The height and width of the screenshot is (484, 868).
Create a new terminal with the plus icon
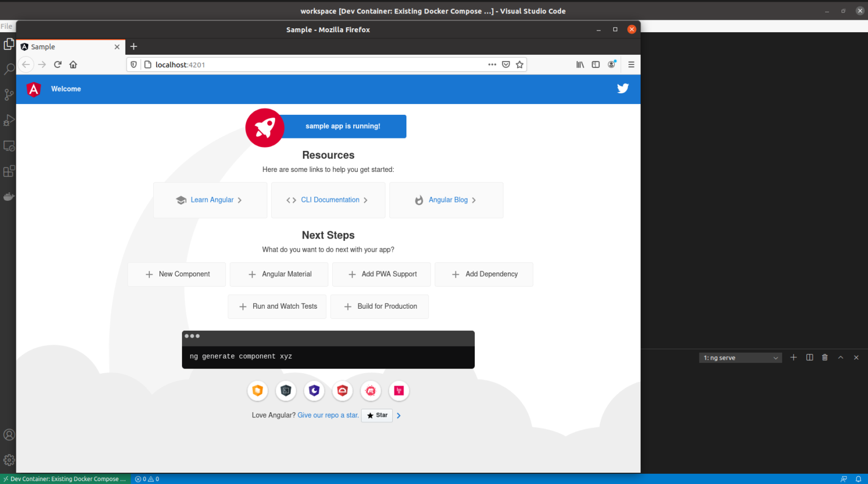coord(793,357)
